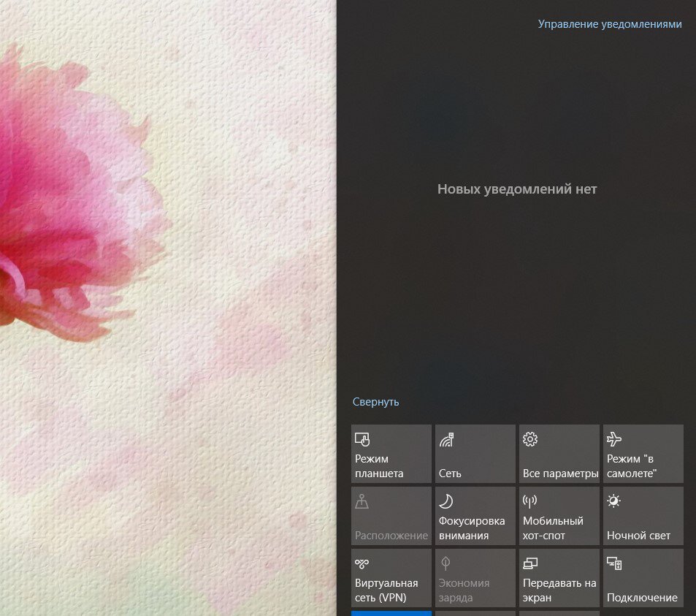The image size is (696, 616).
Task: Toggle Фокусировка внимания moon tile
Action: click(x=475, y=516)
